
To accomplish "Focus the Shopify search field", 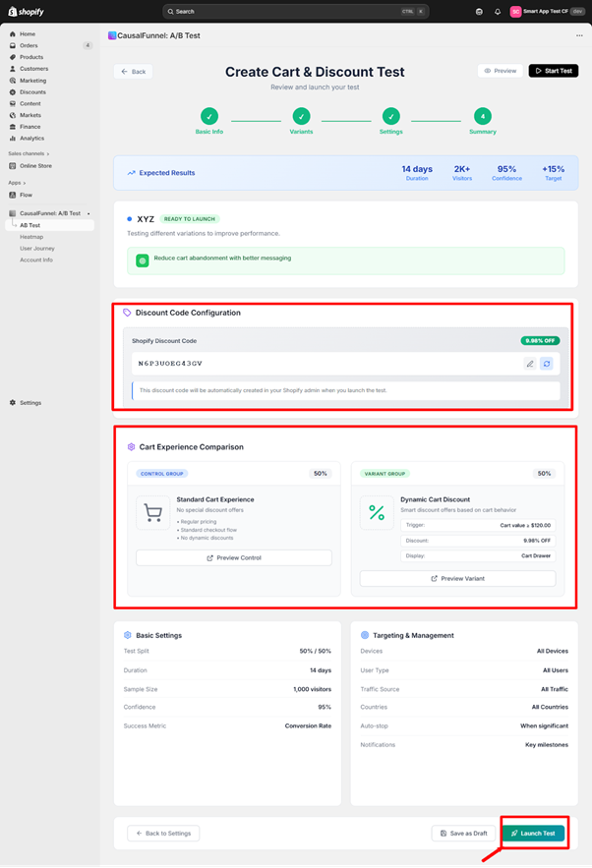I will click(x=295, y=12).
